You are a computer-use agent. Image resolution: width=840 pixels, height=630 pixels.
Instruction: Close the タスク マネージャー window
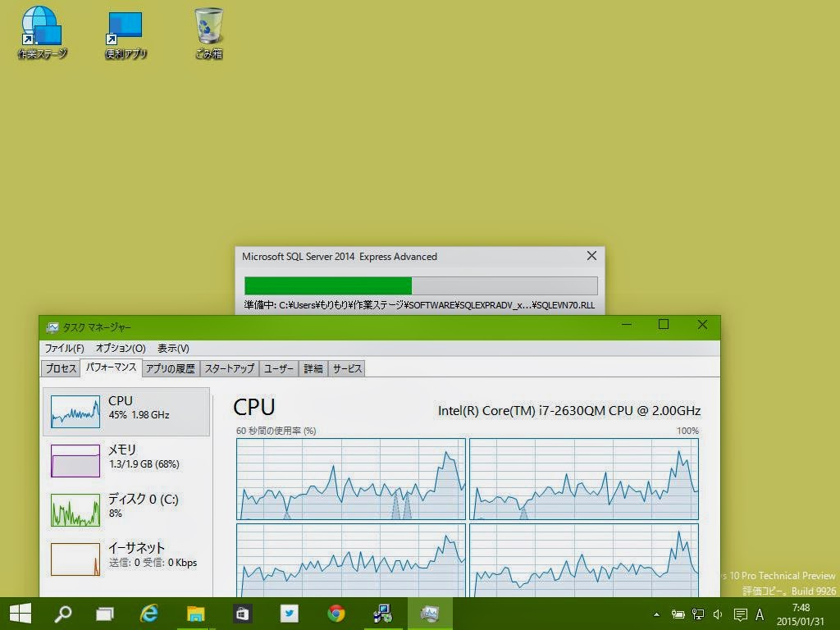(702, 325)
